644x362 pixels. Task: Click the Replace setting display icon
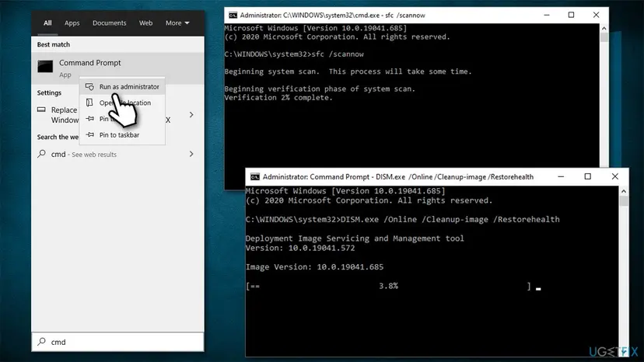point(41,110)
